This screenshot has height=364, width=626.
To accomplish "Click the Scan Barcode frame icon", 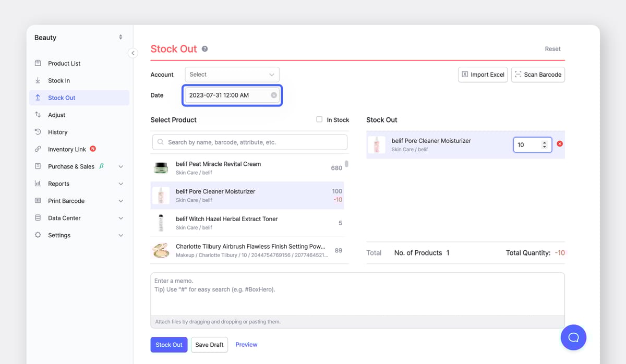I will click(519, 75).
